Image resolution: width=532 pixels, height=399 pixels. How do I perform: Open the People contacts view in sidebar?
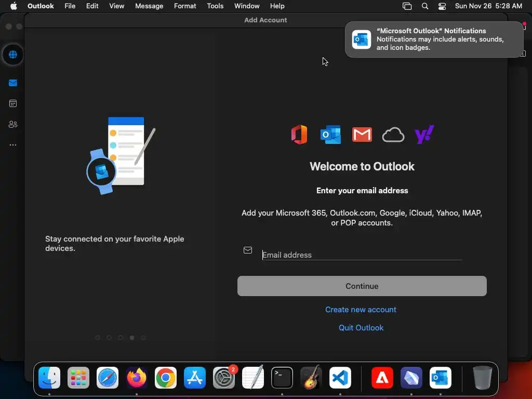(x=13, y=124)
